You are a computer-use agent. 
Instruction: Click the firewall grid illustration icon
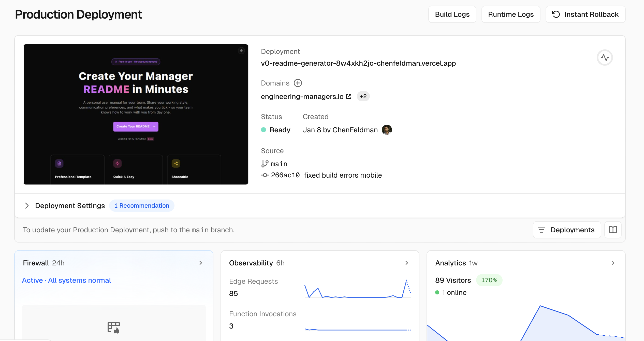click(x=113, y=327)
